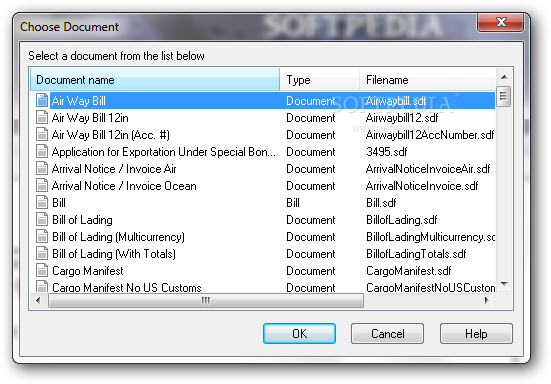551x384 pixels.
Task: Click the horizontal scrollbar thumb
Action: pos(206,300)
